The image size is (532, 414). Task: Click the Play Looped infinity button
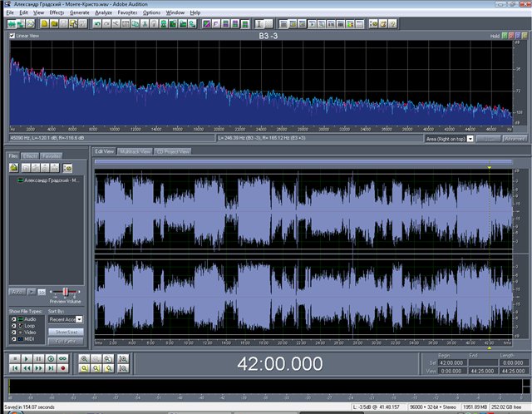(63, 358)
